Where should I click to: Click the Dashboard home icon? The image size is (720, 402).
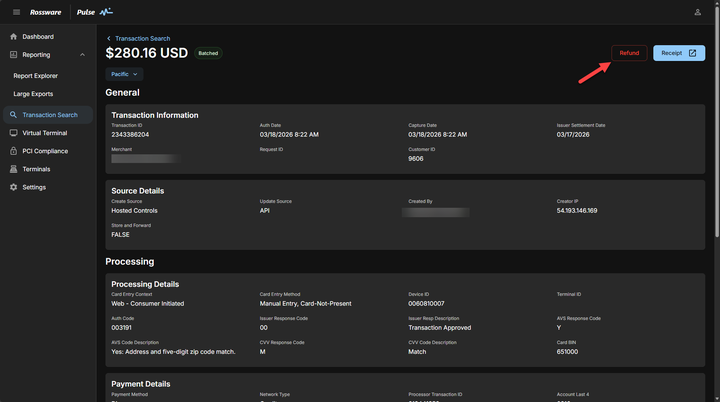coord(13,37)
